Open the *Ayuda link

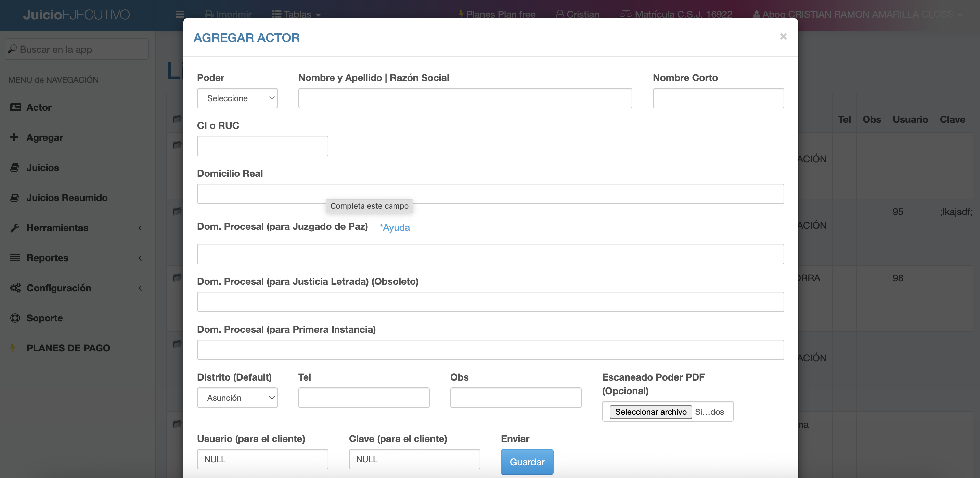(x=395, y=227)
